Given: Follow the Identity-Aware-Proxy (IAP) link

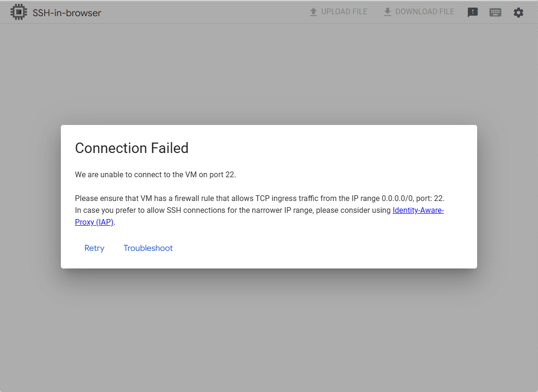Looking at the screenshot, I should (418, 210).
